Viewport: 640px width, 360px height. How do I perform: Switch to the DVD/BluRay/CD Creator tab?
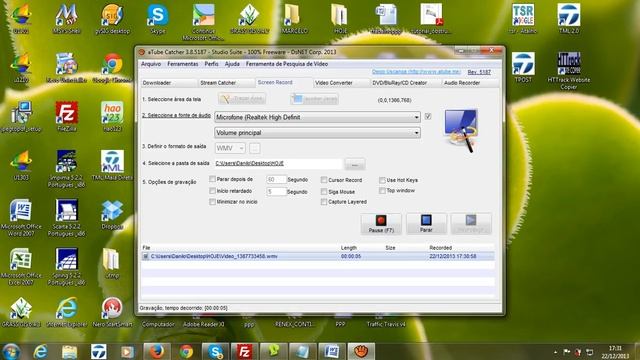click(x=406, y=83)
